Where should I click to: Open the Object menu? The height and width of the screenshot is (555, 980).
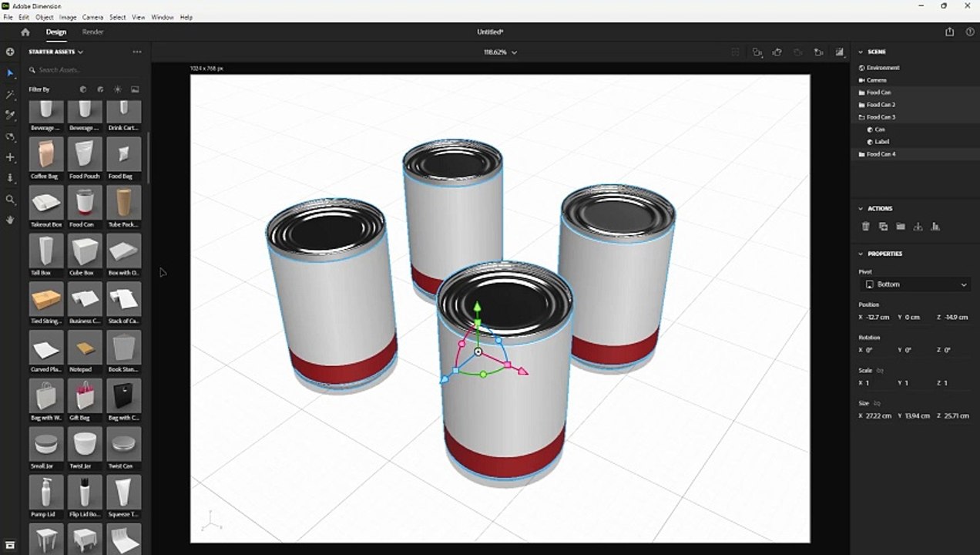coord(45,17)
